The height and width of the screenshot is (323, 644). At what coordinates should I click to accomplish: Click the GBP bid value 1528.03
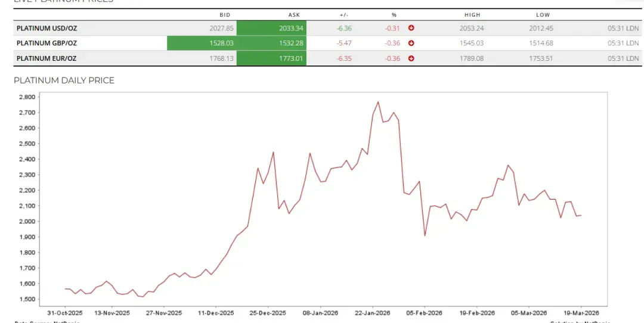click(x=221, y=43)
